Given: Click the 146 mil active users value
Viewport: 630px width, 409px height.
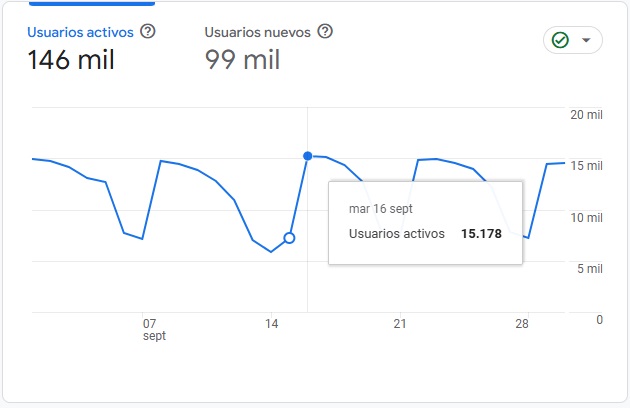Looking at the screenshot, I should click(x=71, y=60).
